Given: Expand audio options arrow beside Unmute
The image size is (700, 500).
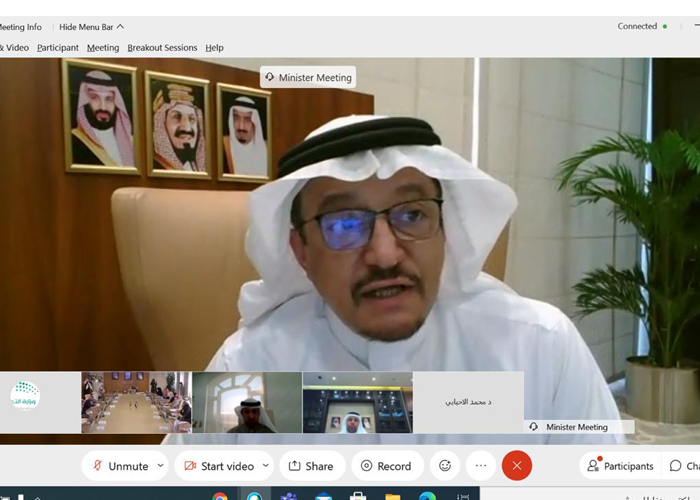Looking at the screenshot, I should click(159, 466).
